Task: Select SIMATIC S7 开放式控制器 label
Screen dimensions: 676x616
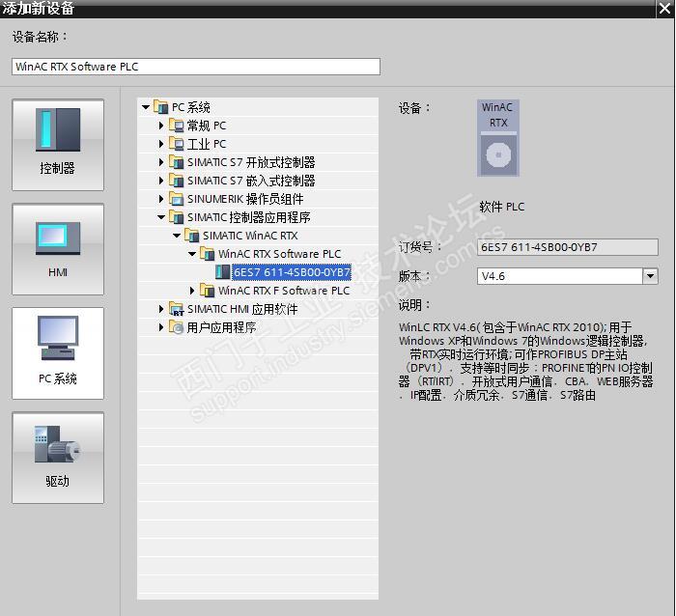Action: click(251, 162)
